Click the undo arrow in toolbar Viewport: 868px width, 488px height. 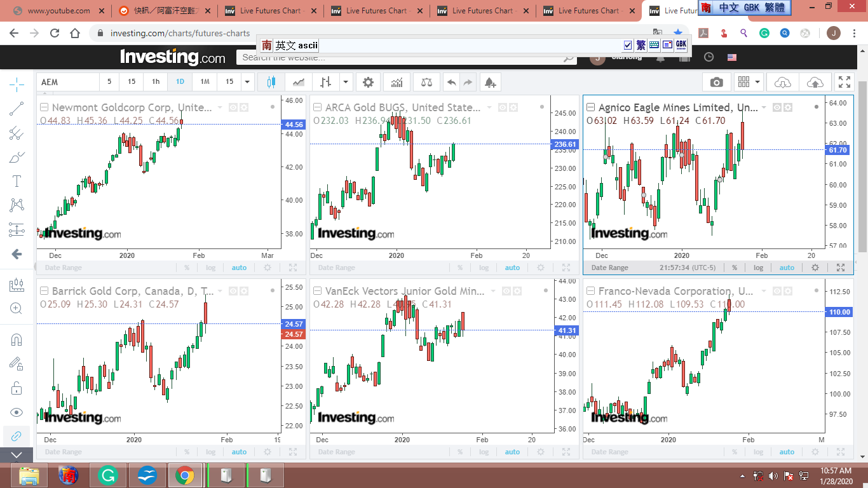(451, 82)
